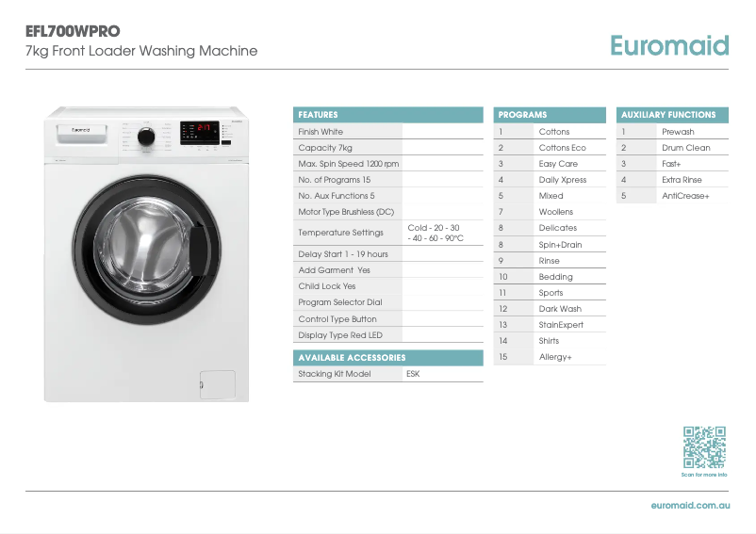Click the red LED display on the washer
The height and width of the screenshot is (534, 756).
click(x=201, y=129)
